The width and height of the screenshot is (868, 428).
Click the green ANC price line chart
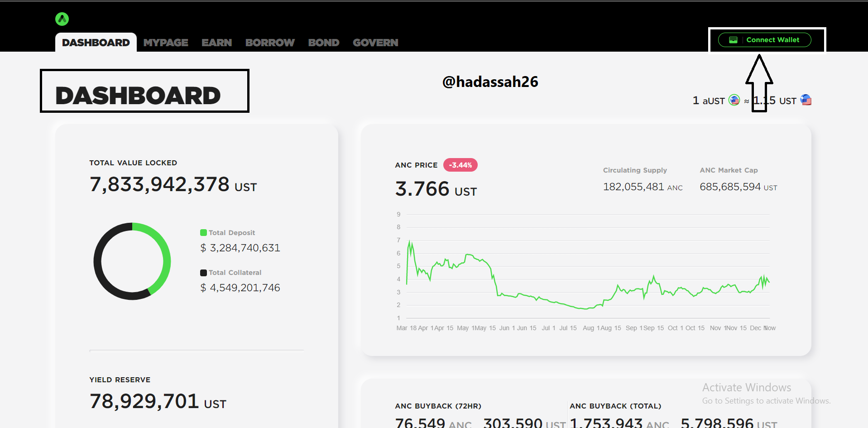tap(588, 274)
